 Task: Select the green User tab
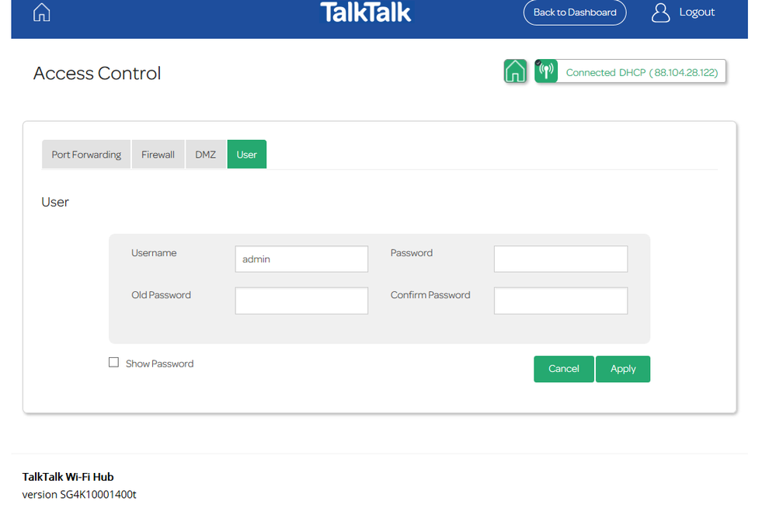click(247, 155)
